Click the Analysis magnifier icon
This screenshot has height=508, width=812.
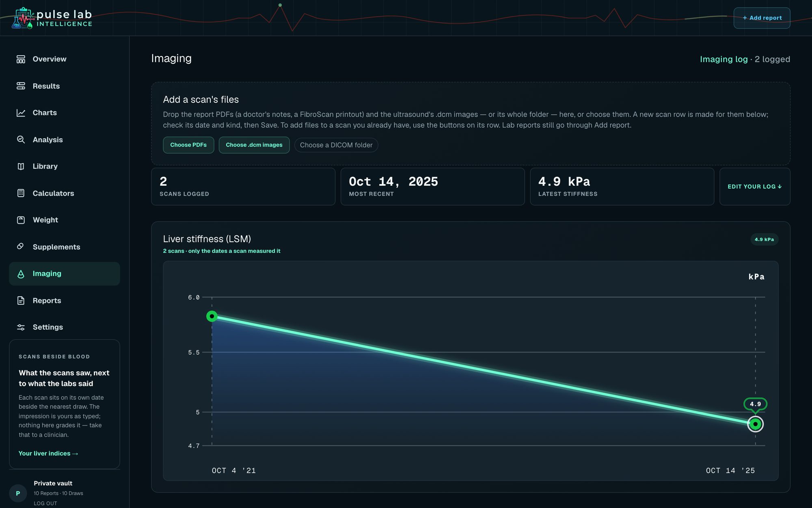click(x=21, y=140)
